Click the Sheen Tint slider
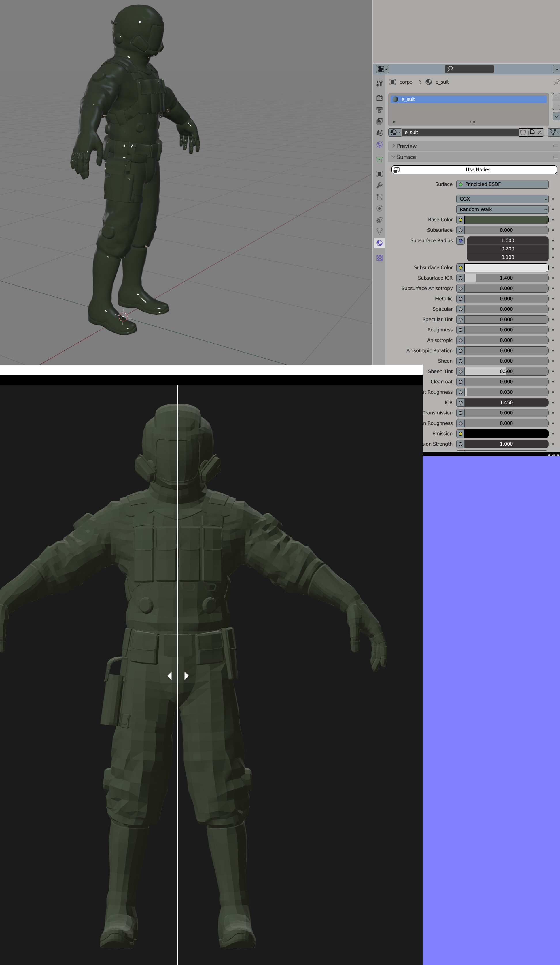The height and width of the screenshot is (965, 560). [x=506, y=372]
